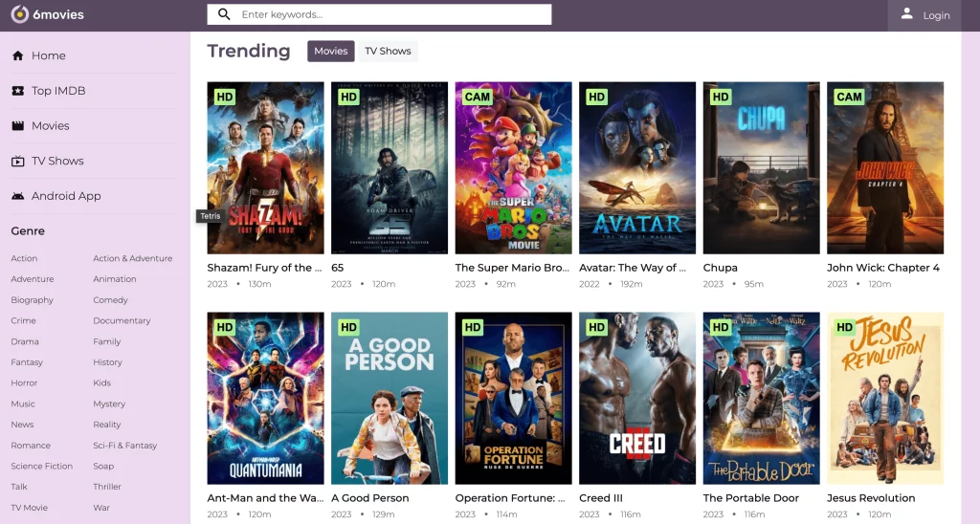Viewport: 980px width, 524px height.
Task: Select the Drama genre
Action: 24,341
